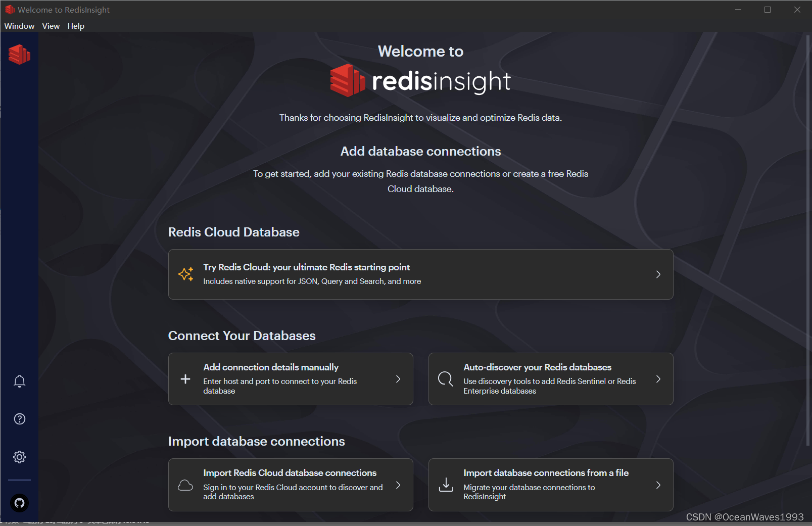Click the RedisInsight home logo in sidebar
This screenshot has height=526, width=812.
click(x=19, y=55)
